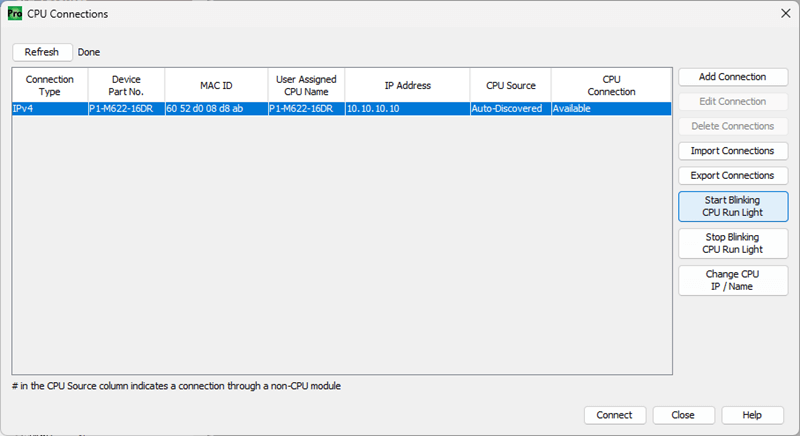Screen dimensions: 800x436
Task: Click Export Connections button
Action: [732, 176]
